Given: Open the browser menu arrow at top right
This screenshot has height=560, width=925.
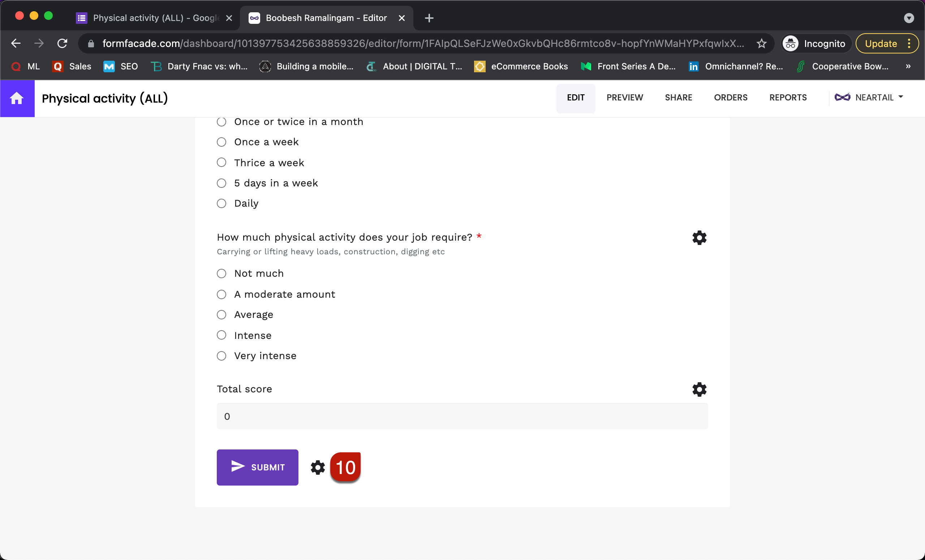Looking at the screenshot, I should [x=909, y=18].
